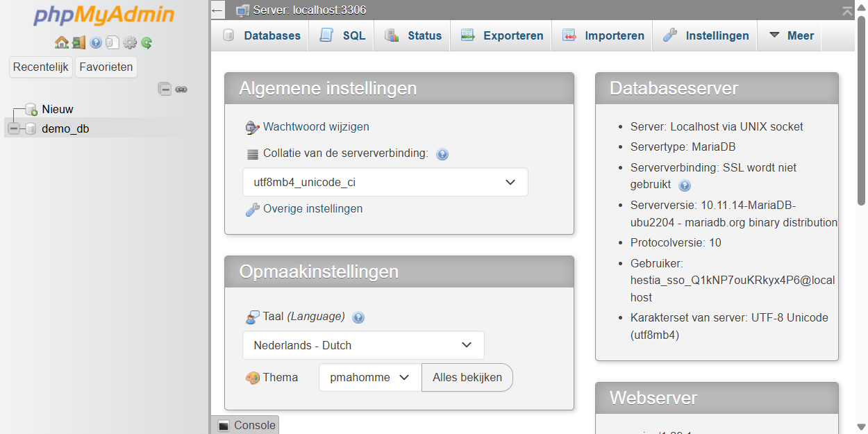This screenshot has height=434, width=868.
Task: Collapse the demo_db tree node
Action: point(14,128)
